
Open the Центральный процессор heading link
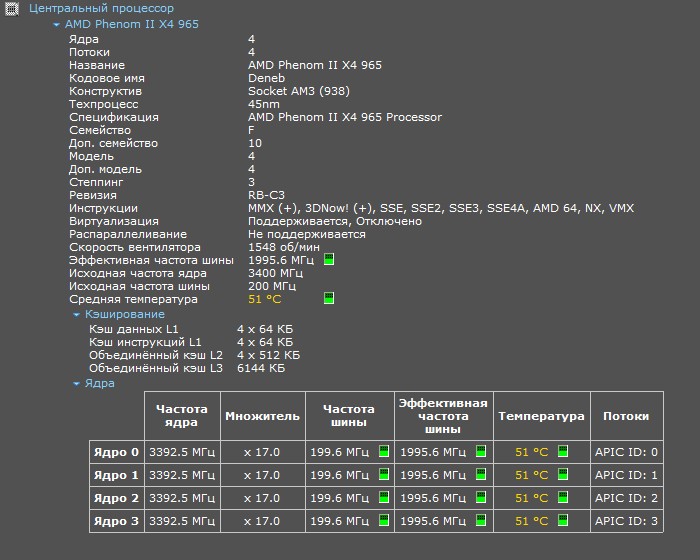[101, 8]
